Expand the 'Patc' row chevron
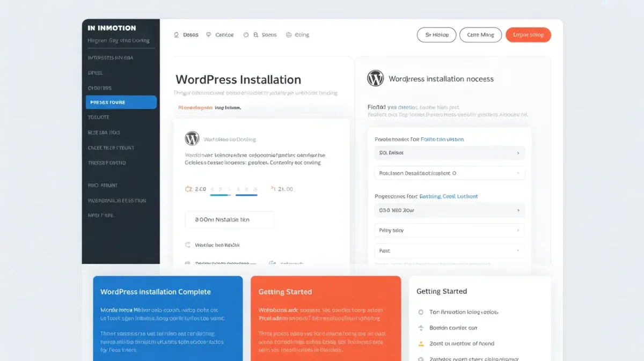The image size is (644, 361). click(x=518, y=251)
